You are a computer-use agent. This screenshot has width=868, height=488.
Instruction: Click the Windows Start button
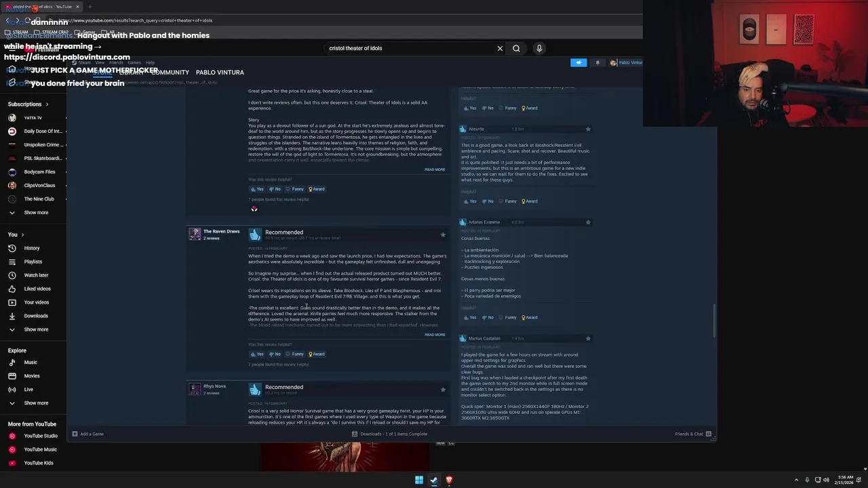click(419, 480)
